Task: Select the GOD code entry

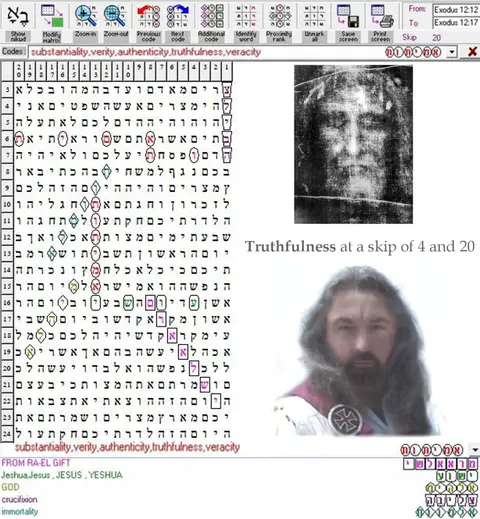Action: point(10,487)
